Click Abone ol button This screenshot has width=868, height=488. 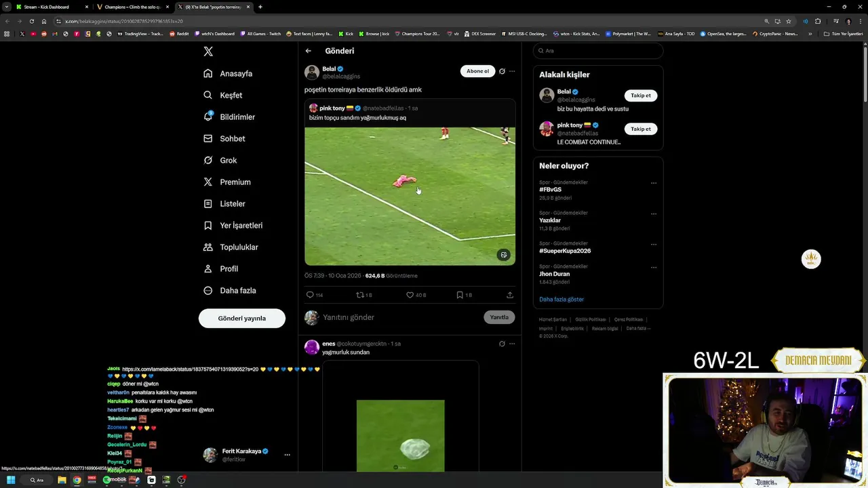pyautogui.click(x=477, y=71)
